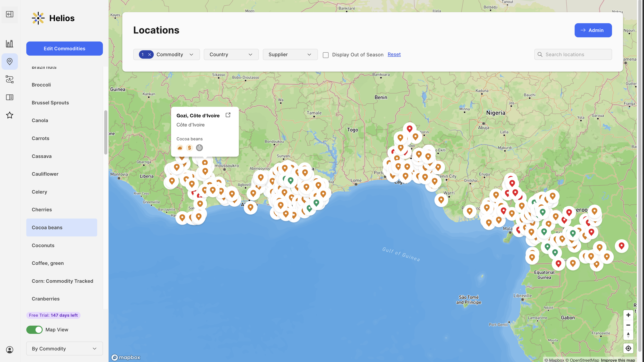Open the user profile icon
This screenshot has width=644, height=362.
tap(10, 350)
